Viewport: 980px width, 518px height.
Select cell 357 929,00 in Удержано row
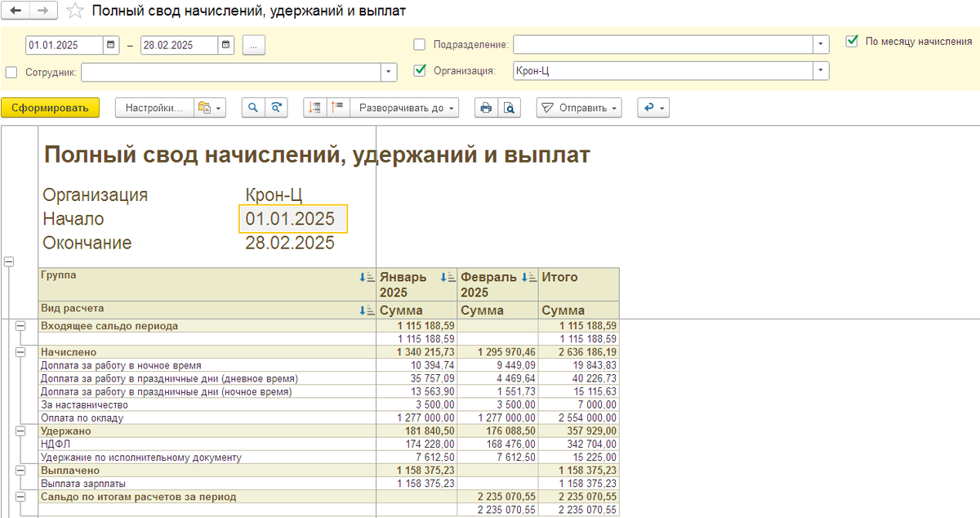(x=579, y=431)
